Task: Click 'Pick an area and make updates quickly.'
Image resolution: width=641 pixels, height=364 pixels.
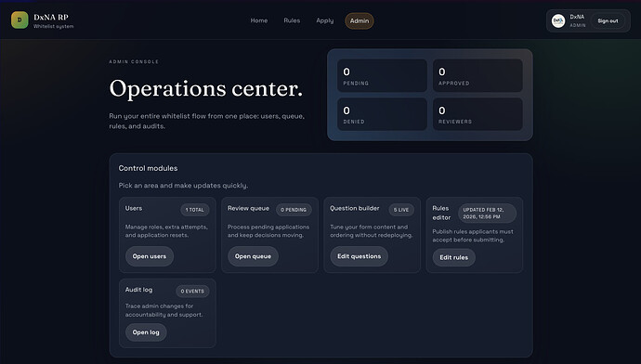Action: click(183, 186)
